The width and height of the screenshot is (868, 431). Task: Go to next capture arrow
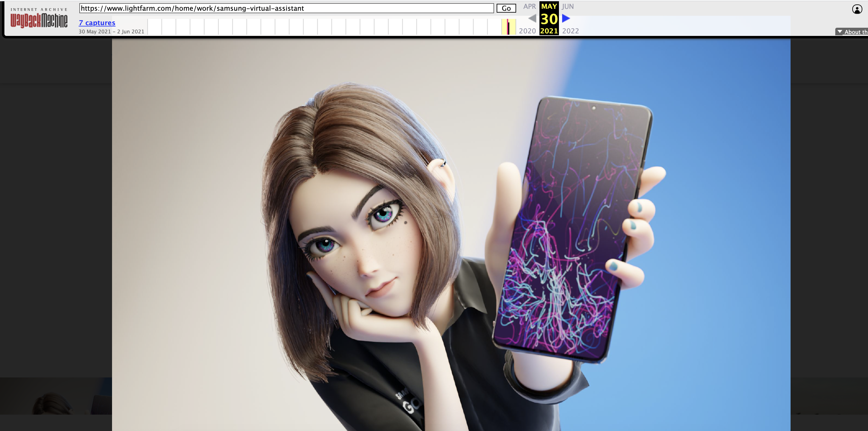[566, 18]
